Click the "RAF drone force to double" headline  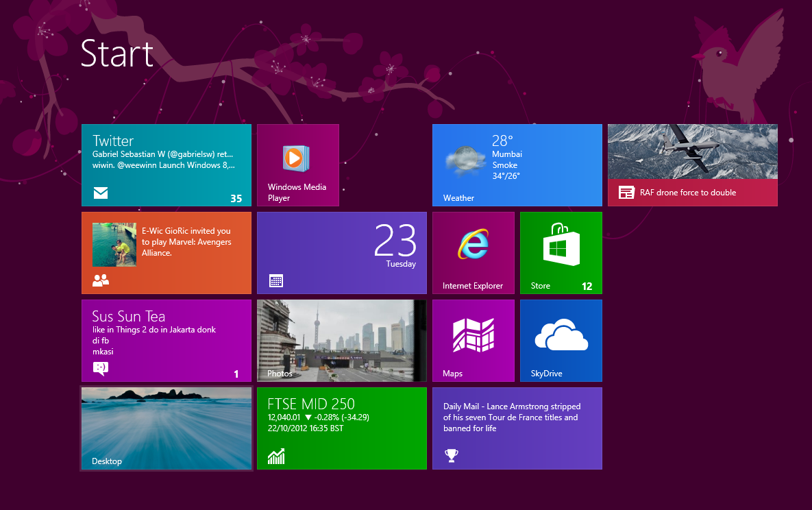[688, 193]
